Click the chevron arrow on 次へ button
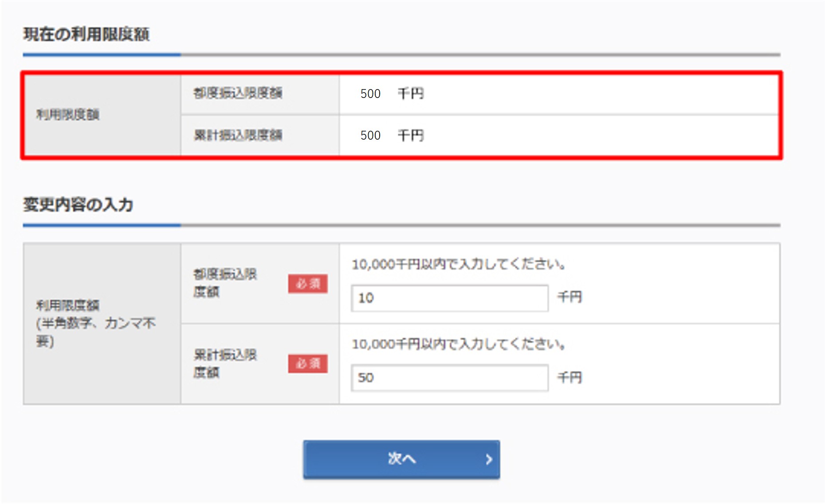The image size is (825, 504). 489,459
